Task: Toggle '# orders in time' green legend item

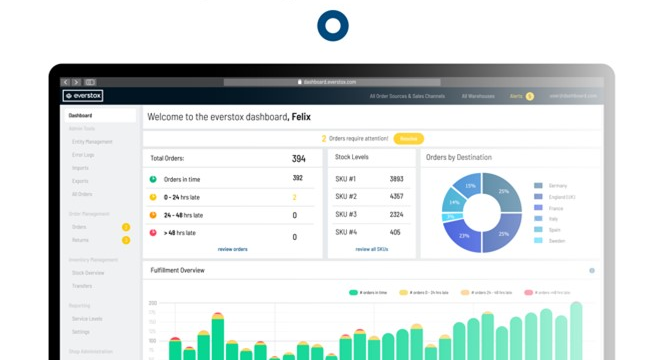Action: (368, 293)
